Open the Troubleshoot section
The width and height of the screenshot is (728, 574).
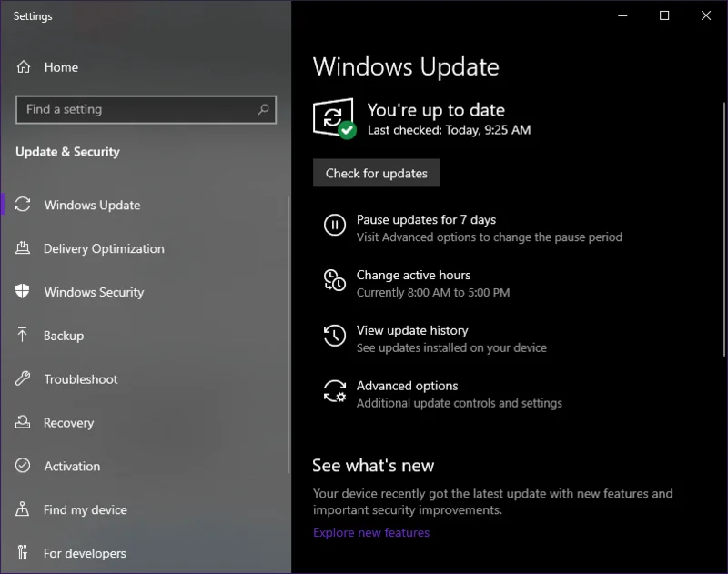pyautogui.click(x=81, y=379)
